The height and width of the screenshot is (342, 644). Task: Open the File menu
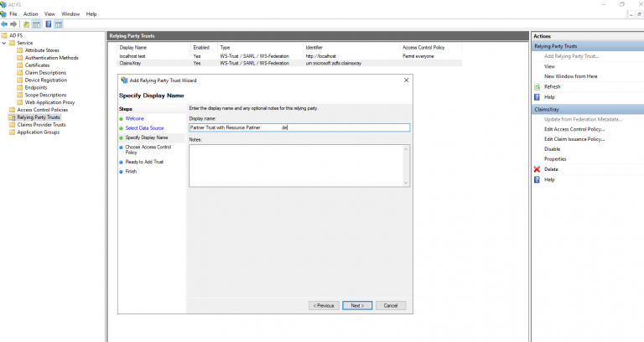[13, 14]
